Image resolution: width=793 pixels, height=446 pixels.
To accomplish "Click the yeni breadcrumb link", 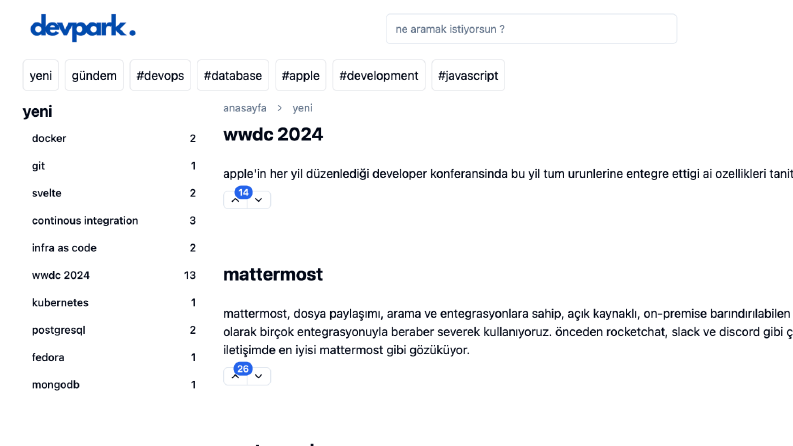I will 302,108.
